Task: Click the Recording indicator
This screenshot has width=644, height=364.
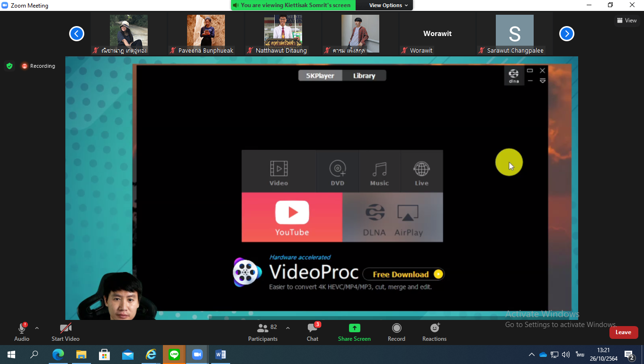Action: coord(38,66)
